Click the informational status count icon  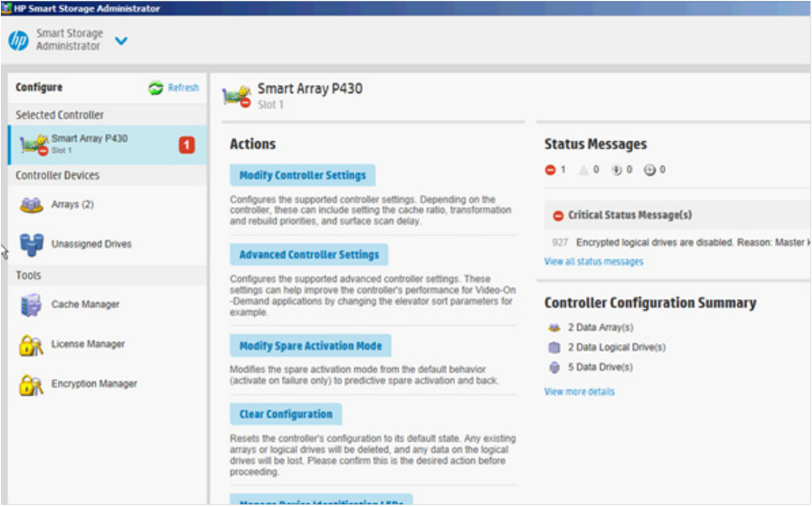(x=617, y=170)
